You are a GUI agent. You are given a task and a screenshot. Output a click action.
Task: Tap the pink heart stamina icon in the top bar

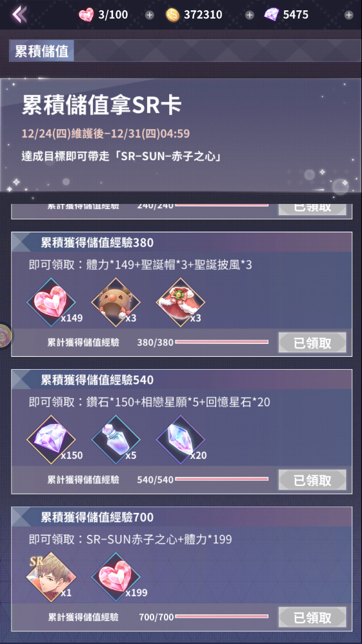86,15
